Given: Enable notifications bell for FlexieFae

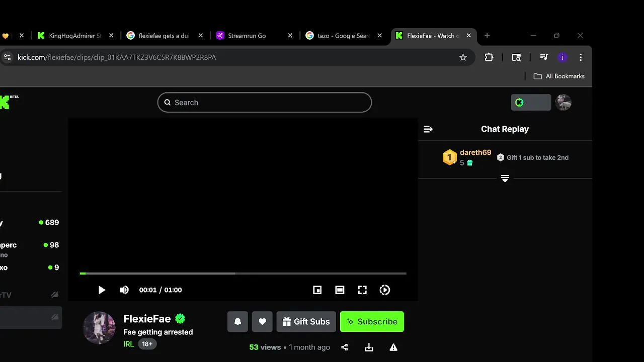Looking at the screenshot, I should click(237, 322).
